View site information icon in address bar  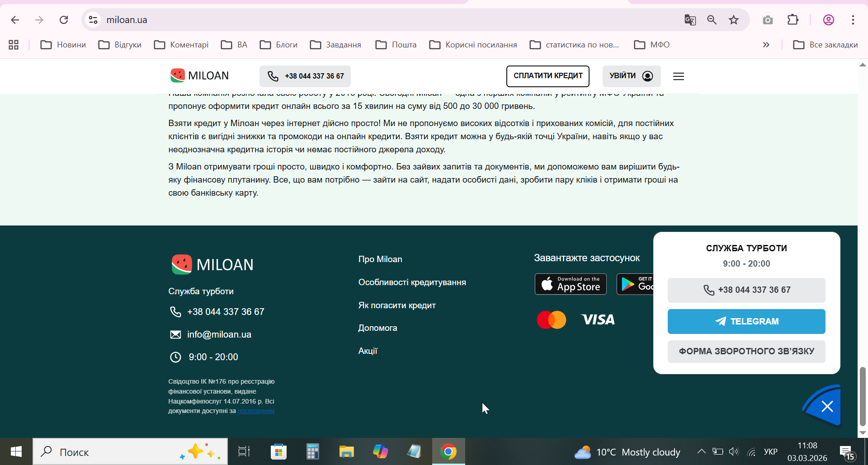pos(93,20)
